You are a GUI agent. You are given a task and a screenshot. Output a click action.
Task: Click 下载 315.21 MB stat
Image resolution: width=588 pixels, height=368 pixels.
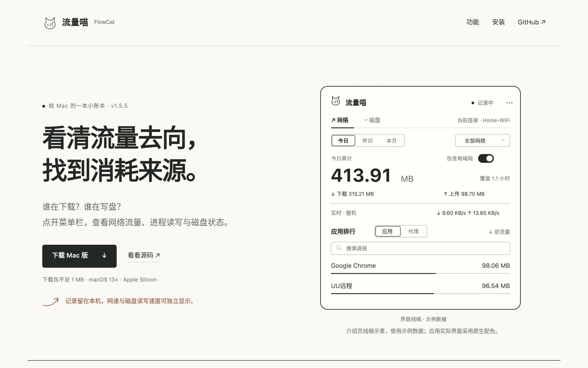tap(352, 194)
